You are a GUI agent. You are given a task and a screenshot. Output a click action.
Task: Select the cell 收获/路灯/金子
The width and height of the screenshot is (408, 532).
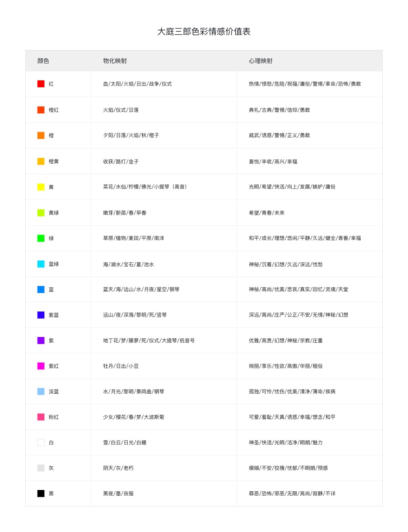(164, 161)
